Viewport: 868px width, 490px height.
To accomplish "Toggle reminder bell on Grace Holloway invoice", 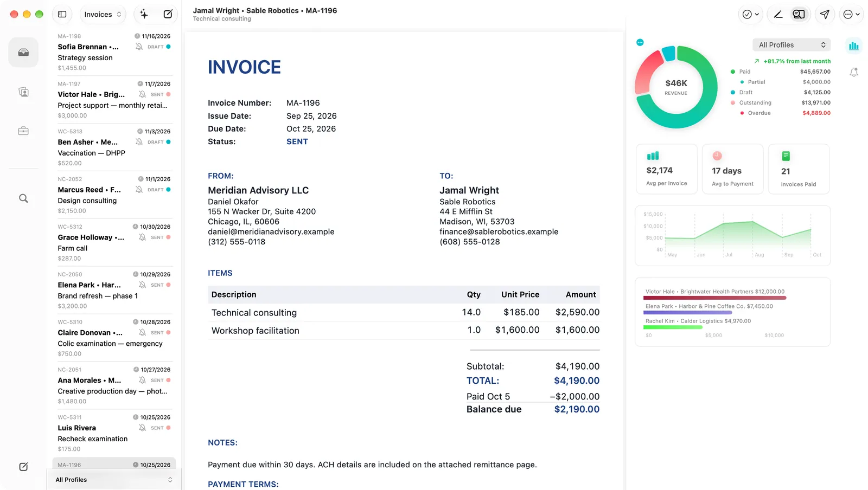I will 142,237.
